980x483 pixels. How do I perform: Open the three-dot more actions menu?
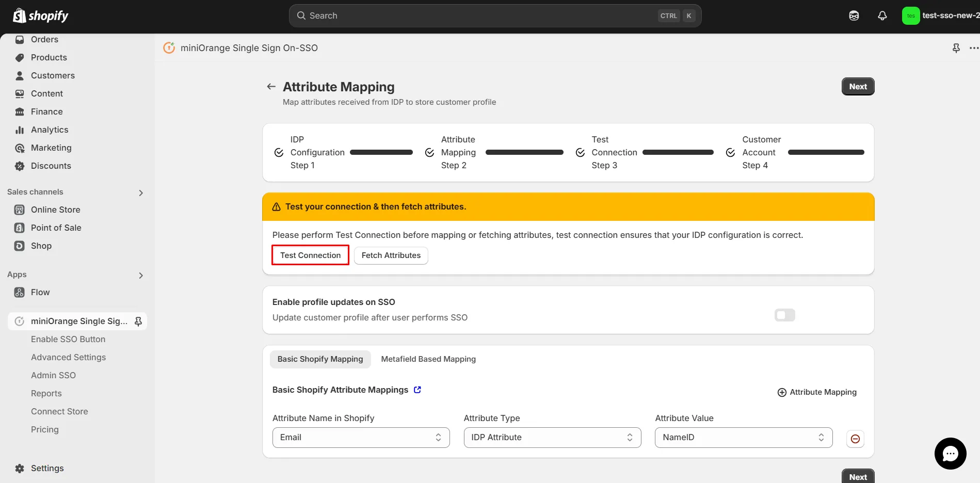pyautogui.click(x=974, y=47)
